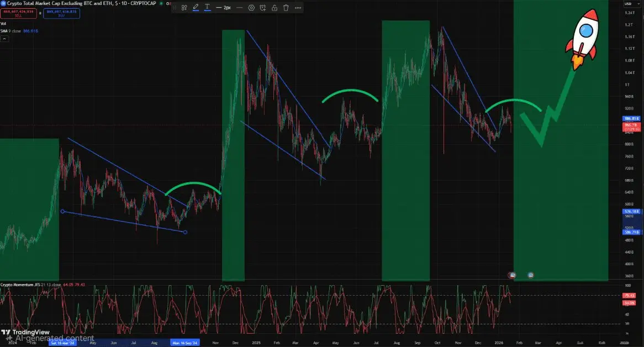
Task: Open the text color T tool
Action: click(208, 7)
